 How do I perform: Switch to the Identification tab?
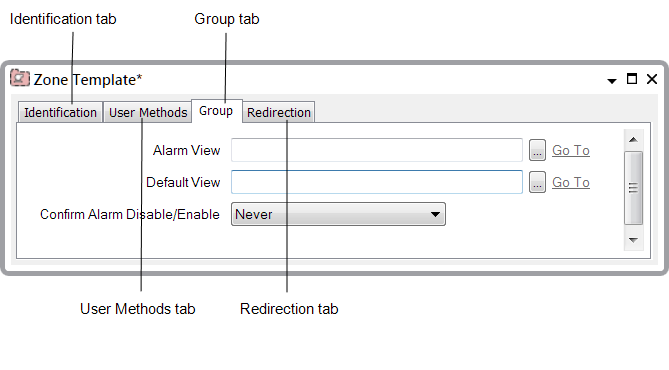60,112
